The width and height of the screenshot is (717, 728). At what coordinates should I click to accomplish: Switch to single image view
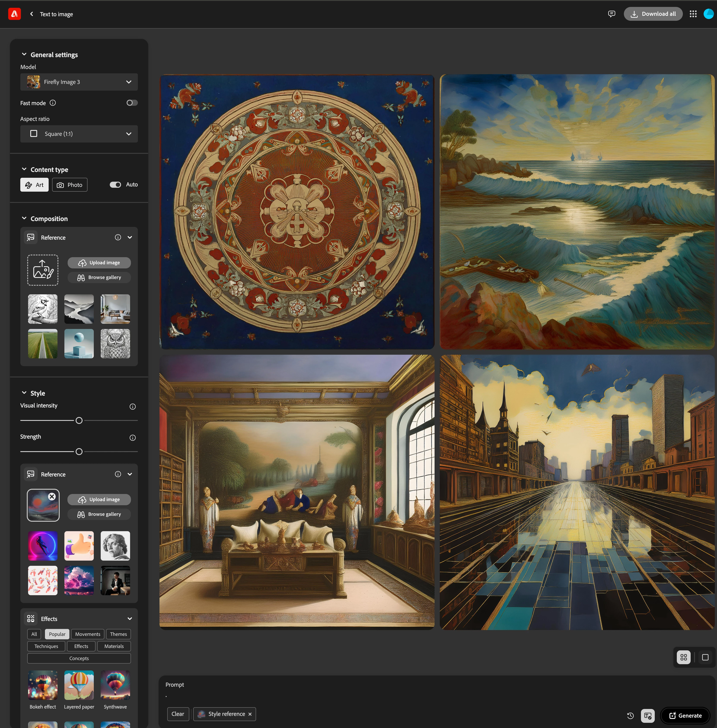point(705,657)
